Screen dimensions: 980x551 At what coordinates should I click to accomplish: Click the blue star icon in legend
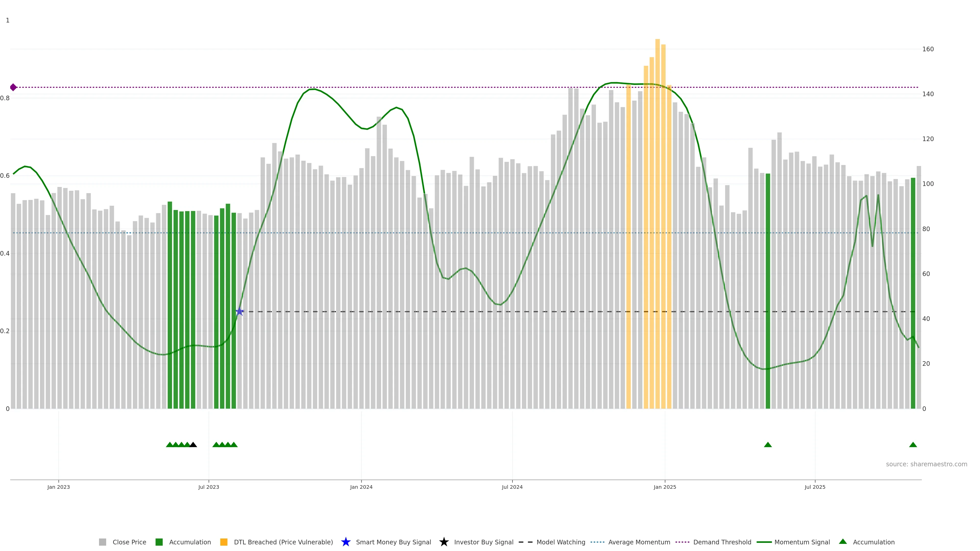coord(346,542)
